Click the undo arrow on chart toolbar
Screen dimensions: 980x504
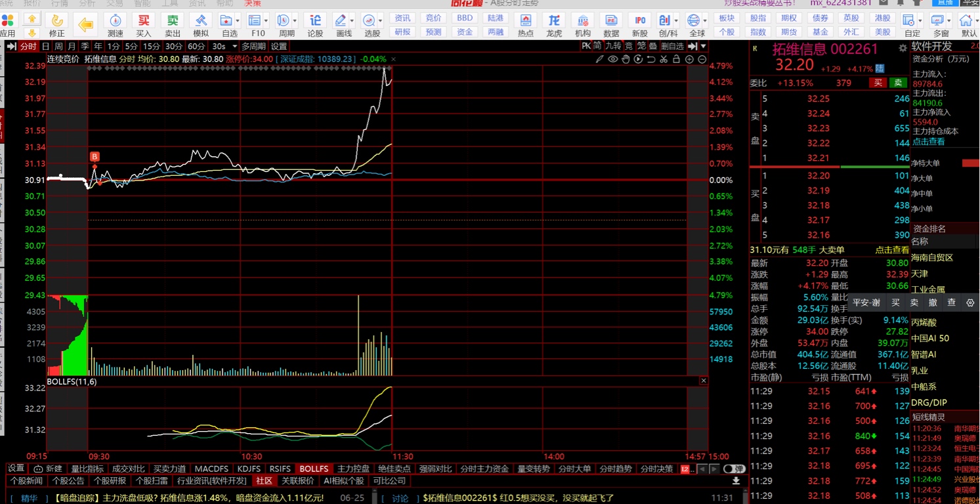pos(650,59)
